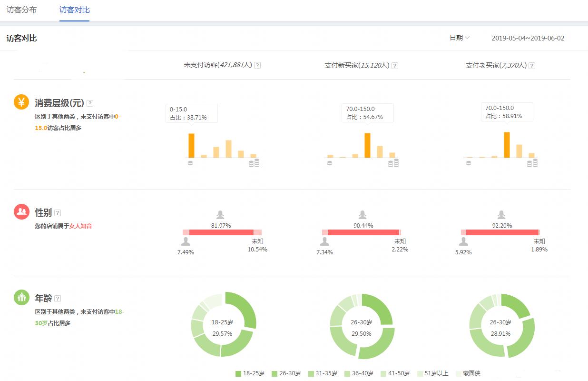Click the red 性别 people icon
Image resolution: width=588 pixels, height=381 pixels.
(x=21, y=212)
